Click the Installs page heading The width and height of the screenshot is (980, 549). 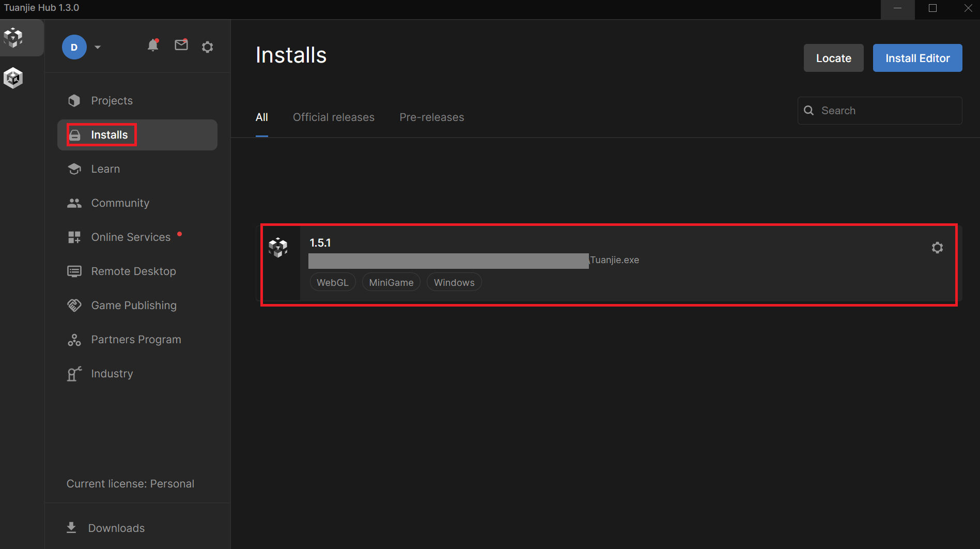click(x=291, y=55)
